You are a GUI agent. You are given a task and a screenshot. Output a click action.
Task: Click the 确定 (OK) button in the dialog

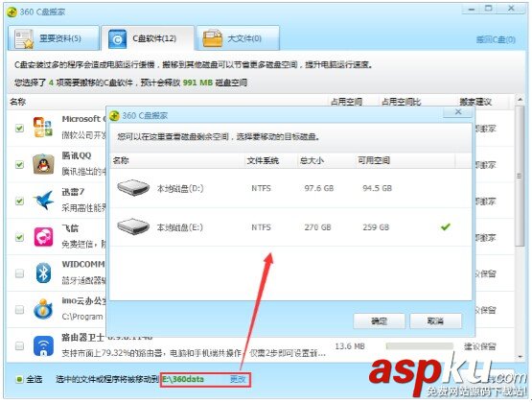[x=379, y=320]
